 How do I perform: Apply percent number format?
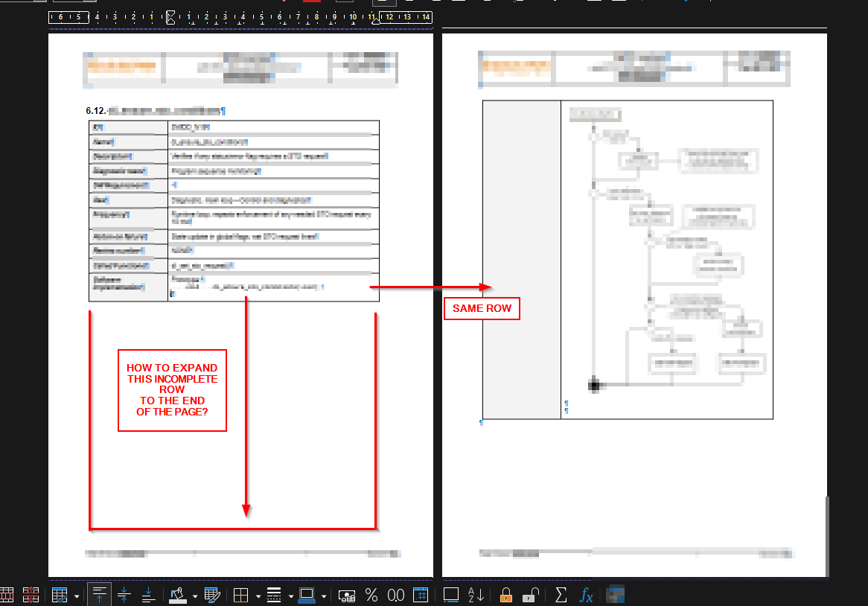[371, 595]
